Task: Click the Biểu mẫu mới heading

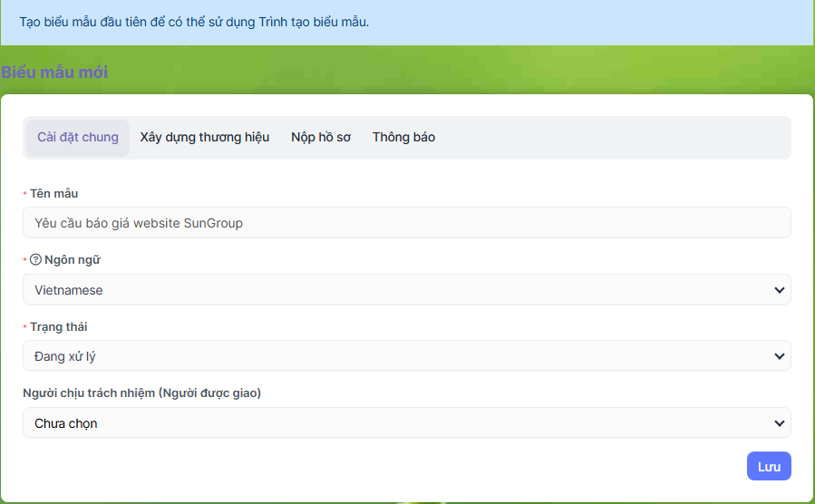Action: pos(54,73)
